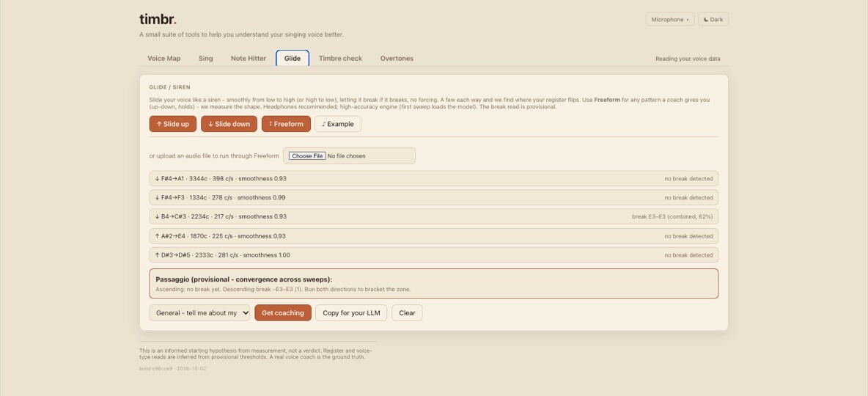Begin a Freeform recording
The height and width of the screenshot is (396, 868).
(286, 124)
